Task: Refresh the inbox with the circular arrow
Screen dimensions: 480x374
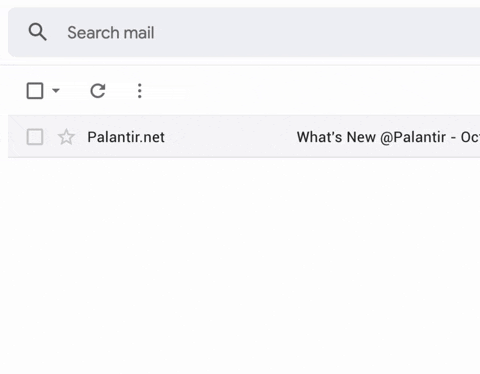Action: click(x=98, y=91)
